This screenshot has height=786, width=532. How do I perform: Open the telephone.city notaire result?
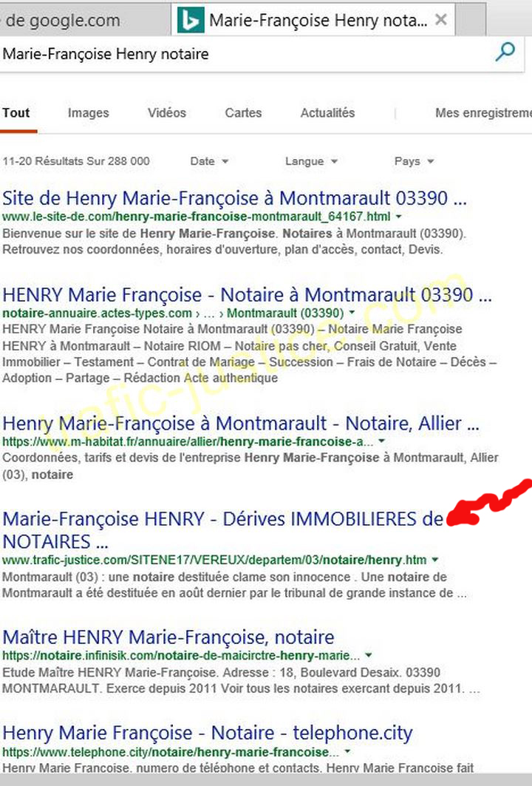click(x=208, y=734)
